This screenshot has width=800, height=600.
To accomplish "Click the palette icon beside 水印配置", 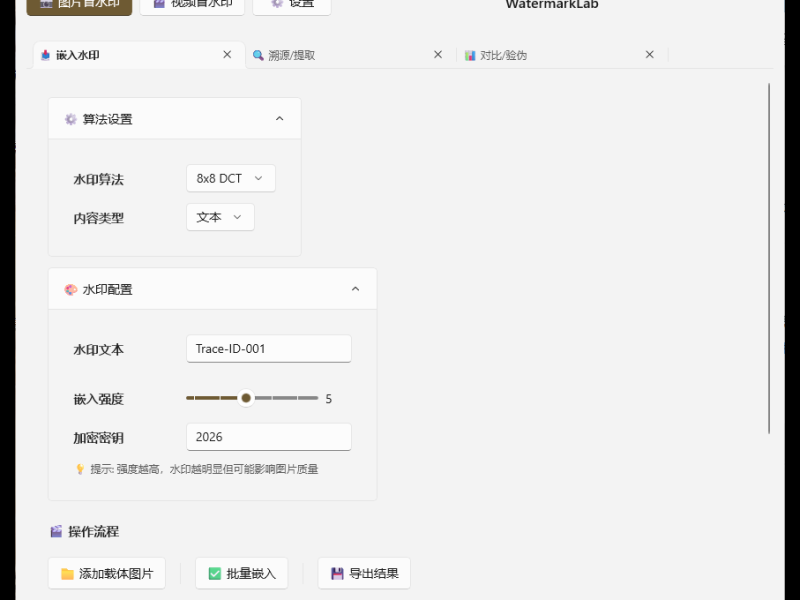I will 70,289.
